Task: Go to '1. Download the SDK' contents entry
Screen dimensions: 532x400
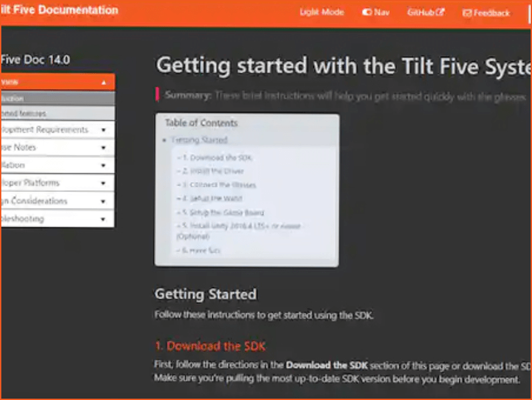Action: [217, 158]
